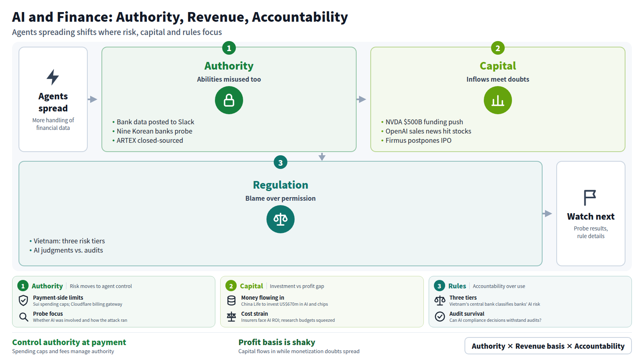Click the Authority heading in the top card
Screen dimensions: 644x362
pos(229,66)
